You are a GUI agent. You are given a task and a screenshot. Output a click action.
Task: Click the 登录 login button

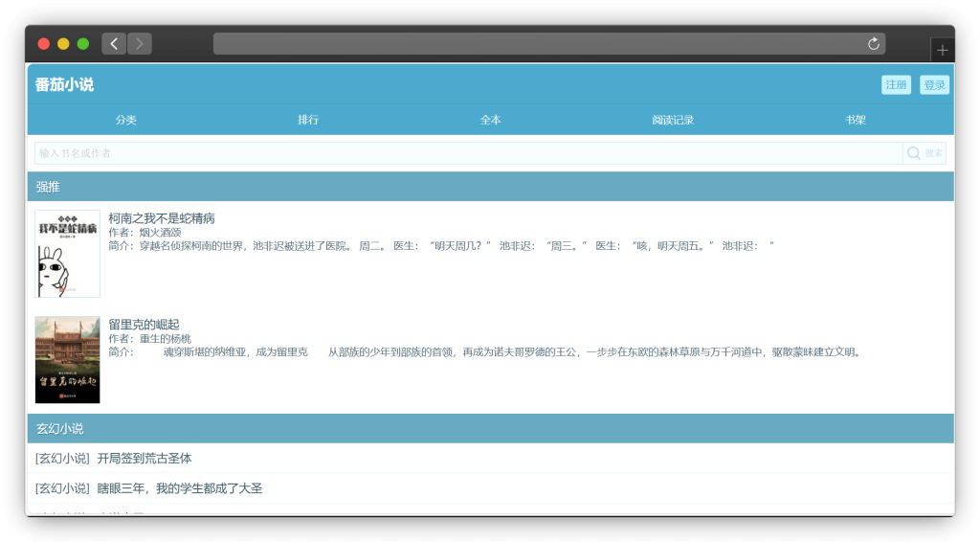934,85
